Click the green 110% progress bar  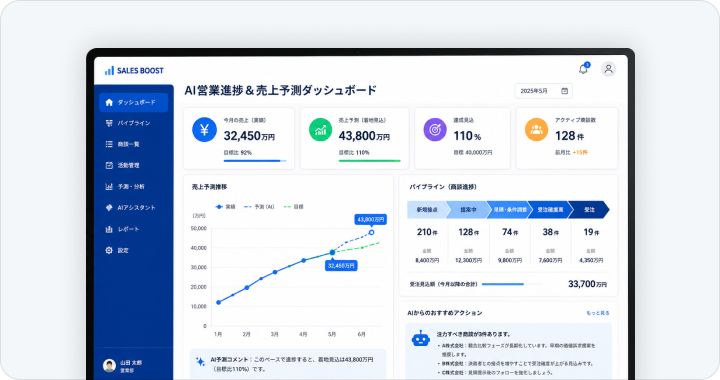coord(370,161)
